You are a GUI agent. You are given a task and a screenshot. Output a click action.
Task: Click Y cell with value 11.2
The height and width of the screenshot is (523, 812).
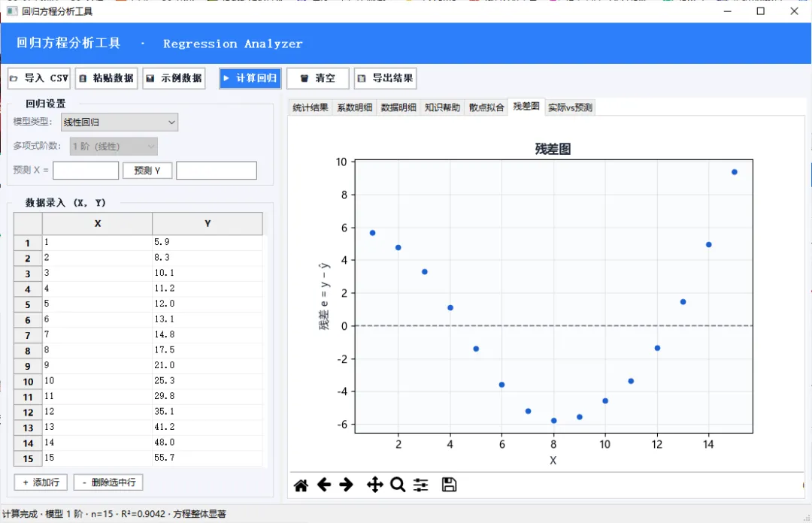208,289
